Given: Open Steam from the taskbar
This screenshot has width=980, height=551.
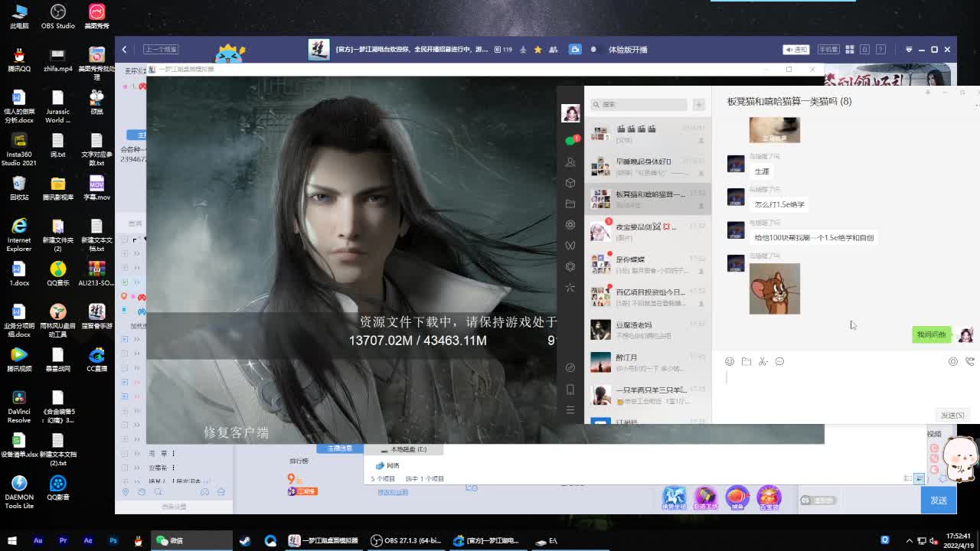Looking at the screenshot, I should (245, 540).
